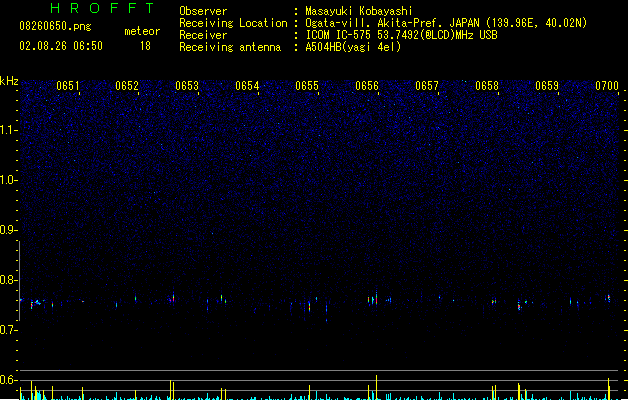This screenshot has width=629, height=400.
Task: Click the 0.7 frequency axis label
Action: click(8, 330)
